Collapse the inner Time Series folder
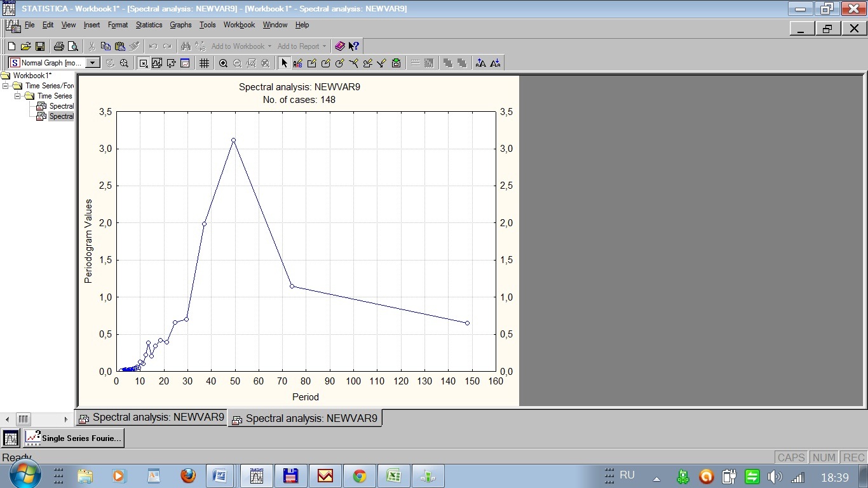The image size is (868, 488). point(17,96)
